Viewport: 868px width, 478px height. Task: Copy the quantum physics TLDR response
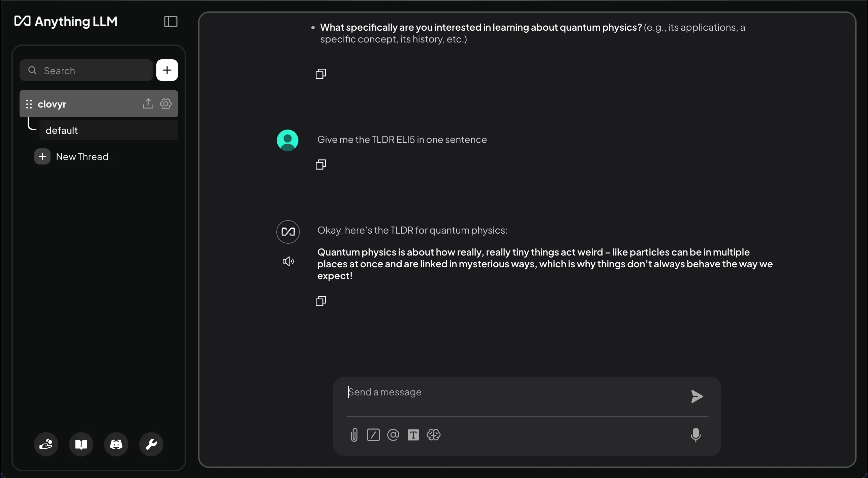coord(320,301)
